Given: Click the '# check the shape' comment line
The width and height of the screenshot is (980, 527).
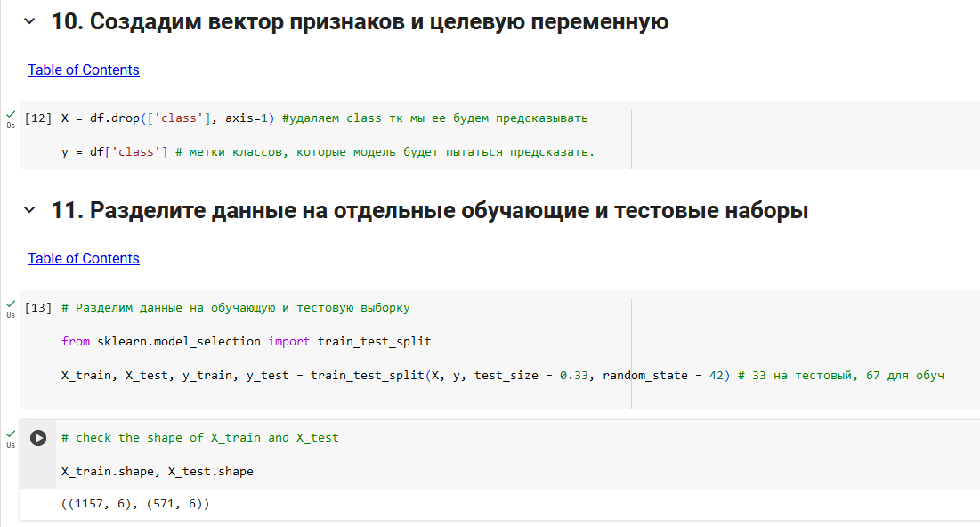Looking at the screenshot, I should click(x=200, y=438).
